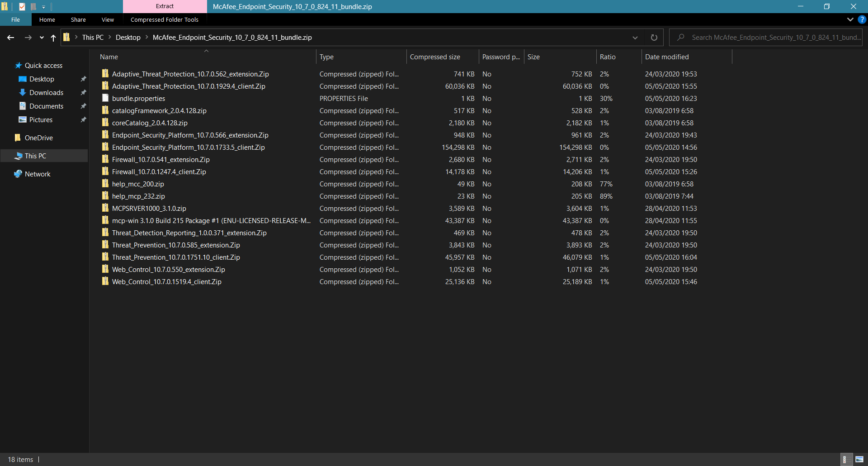Image resolution: width=868 pixels, height=466 pixels.
Task: Unpin Desktop using its pin icon
Action: [83, 79]
